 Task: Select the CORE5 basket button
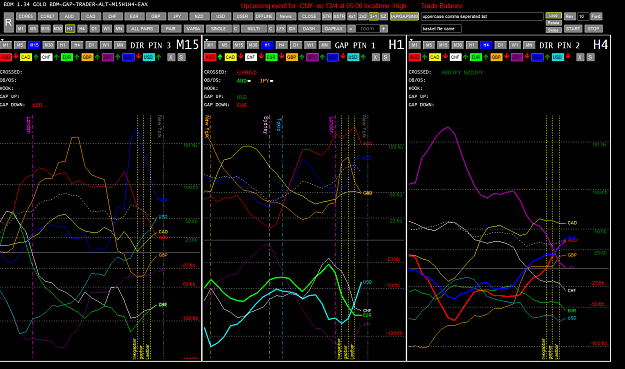[26, 16]
